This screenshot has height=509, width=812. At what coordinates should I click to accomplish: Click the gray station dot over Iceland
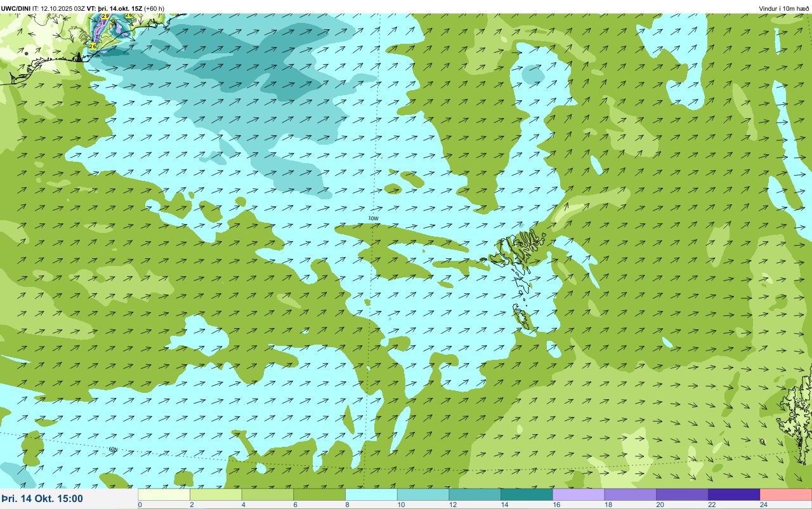coord(26,53)
